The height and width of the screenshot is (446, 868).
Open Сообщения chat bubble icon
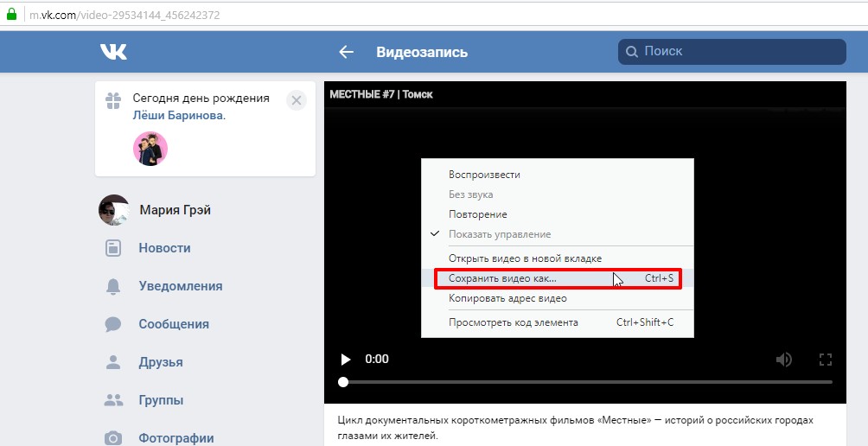coord(113,324)
